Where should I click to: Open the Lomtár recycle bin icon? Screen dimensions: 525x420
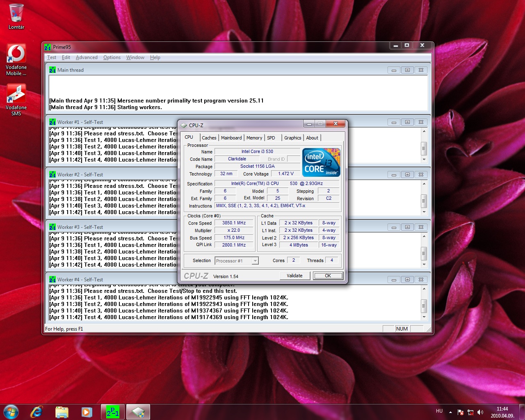tap(16, 16)
